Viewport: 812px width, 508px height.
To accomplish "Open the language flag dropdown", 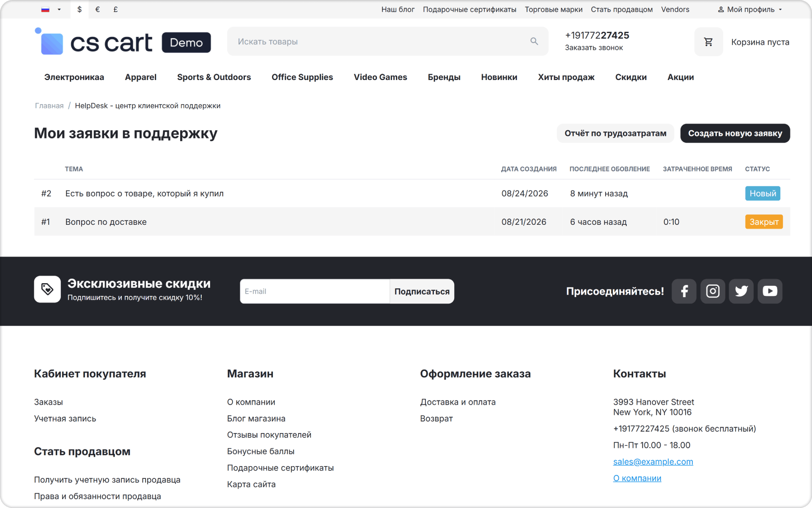I will coord(51,9).
